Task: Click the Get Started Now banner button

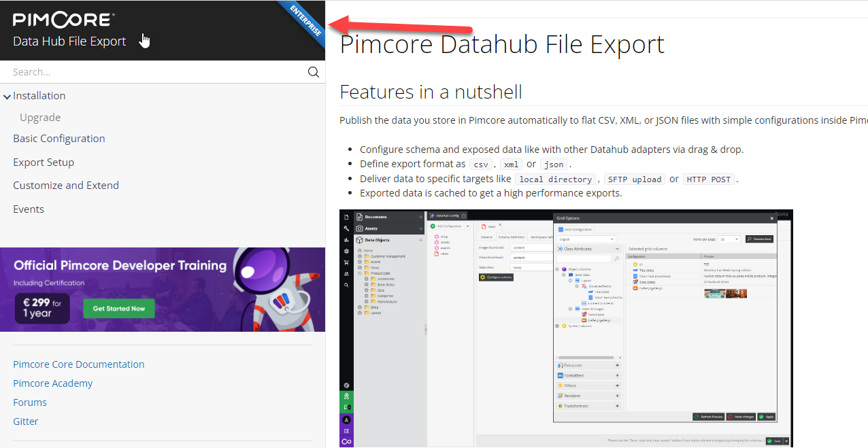Action: (x=118, y=308)
